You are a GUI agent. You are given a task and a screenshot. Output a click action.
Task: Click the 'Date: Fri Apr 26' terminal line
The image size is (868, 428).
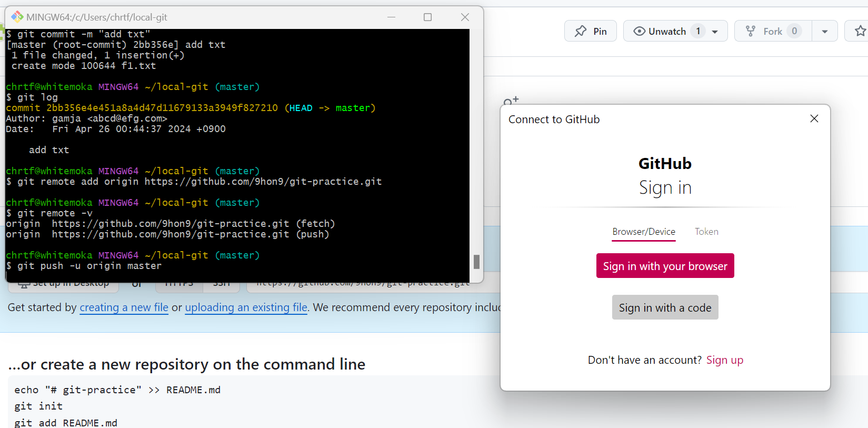click(116, 129)
